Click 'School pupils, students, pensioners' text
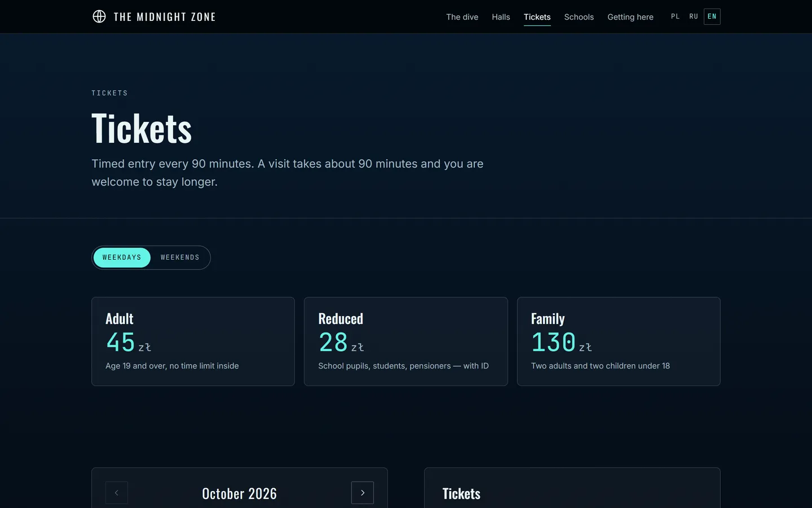 403,366
